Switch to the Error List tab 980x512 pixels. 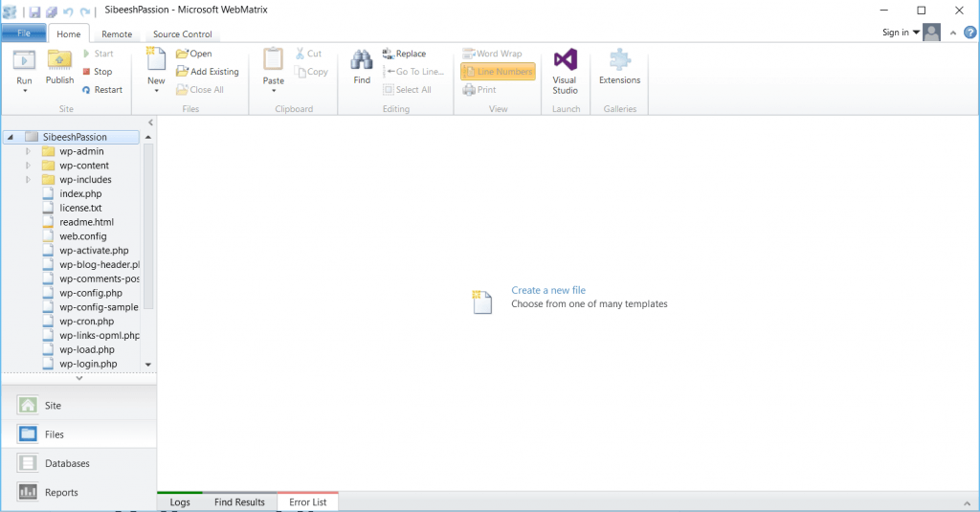[307, 502]
